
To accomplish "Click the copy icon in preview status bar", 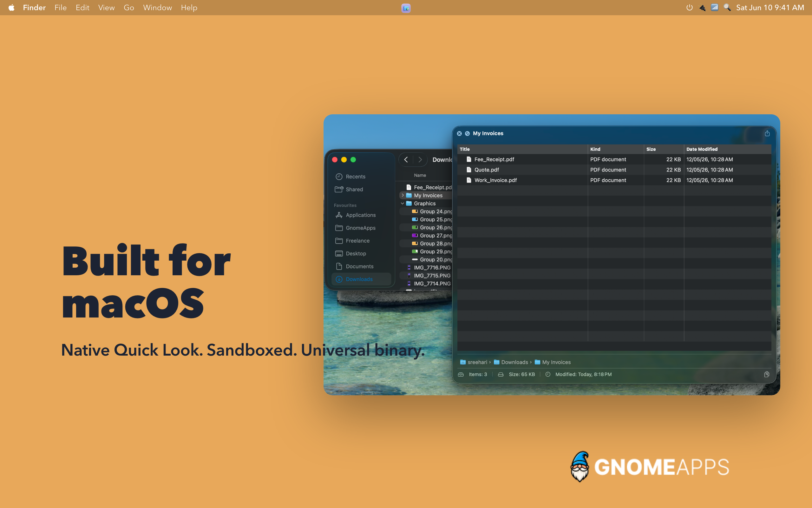I will 767,374.
